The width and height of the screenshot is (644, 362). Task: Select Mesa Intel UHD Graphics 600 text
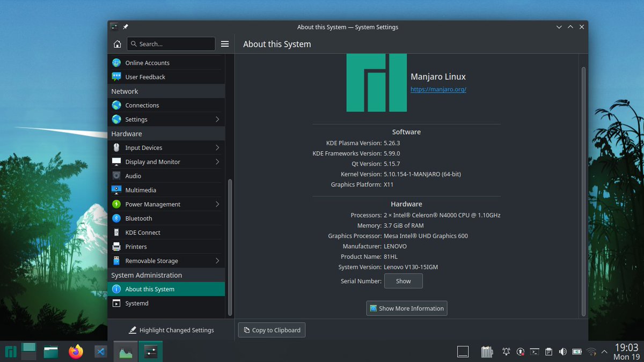[426, 236]
